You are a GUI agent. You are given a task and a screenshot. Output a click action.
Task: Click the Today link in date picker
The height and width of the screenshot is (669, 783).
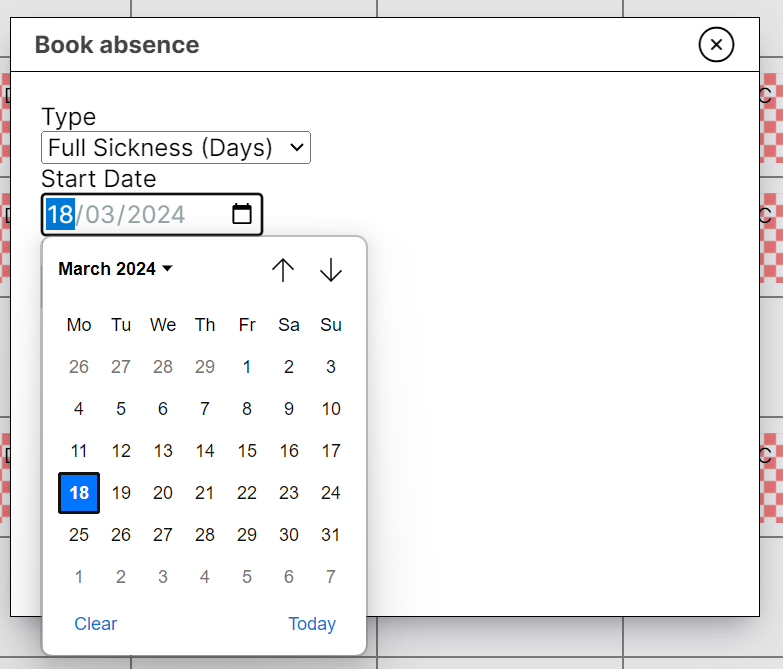click(312, 624)
